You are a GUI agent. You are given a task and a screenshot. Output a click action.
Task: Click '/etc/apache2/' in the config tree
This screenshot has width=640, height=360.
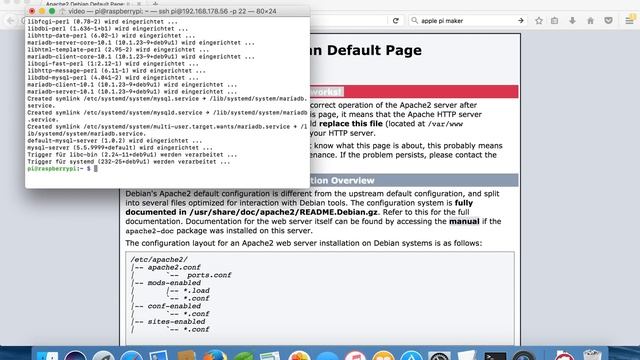coord(159,260)
